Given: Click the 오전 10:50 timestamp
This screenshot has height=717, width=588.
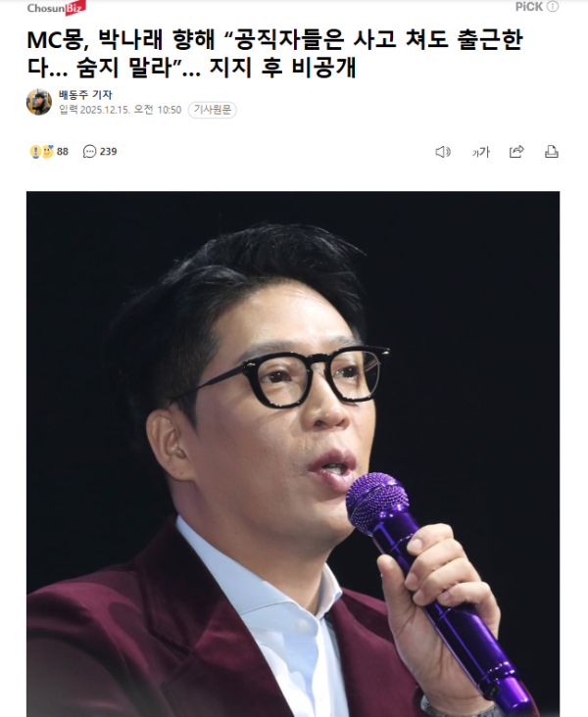Looking at the screenshot, I should coord(158,110).
